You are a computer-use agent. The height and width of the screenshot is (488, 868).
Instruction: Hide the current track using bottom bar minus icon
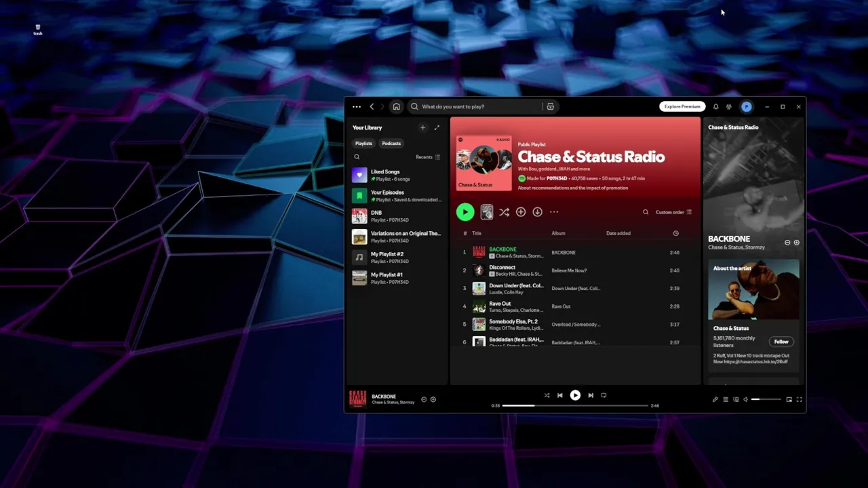coord(424,399)
